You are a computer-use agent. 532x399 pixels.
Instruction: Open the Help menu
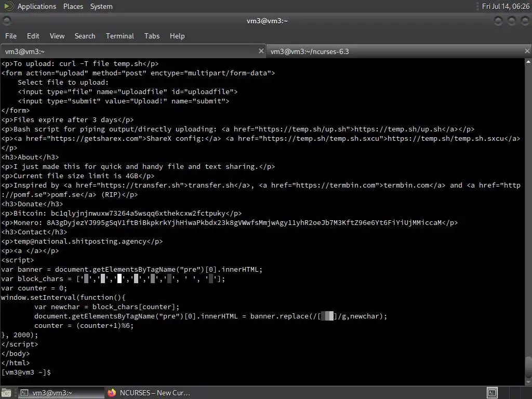177,36
